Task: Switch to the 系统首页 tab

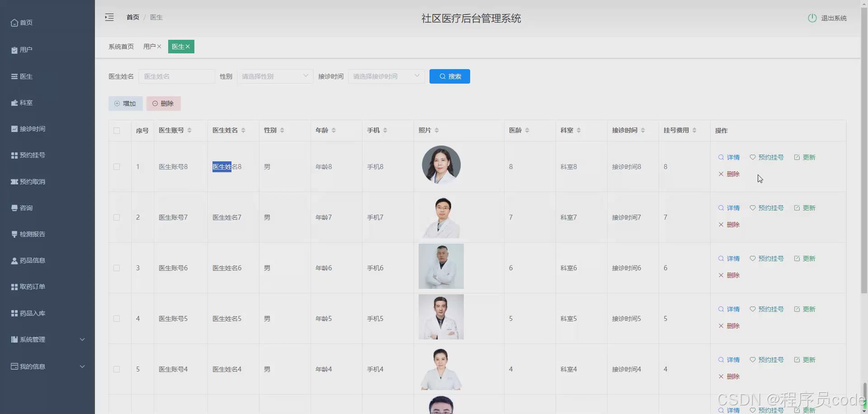Action: tap(121, 47)
